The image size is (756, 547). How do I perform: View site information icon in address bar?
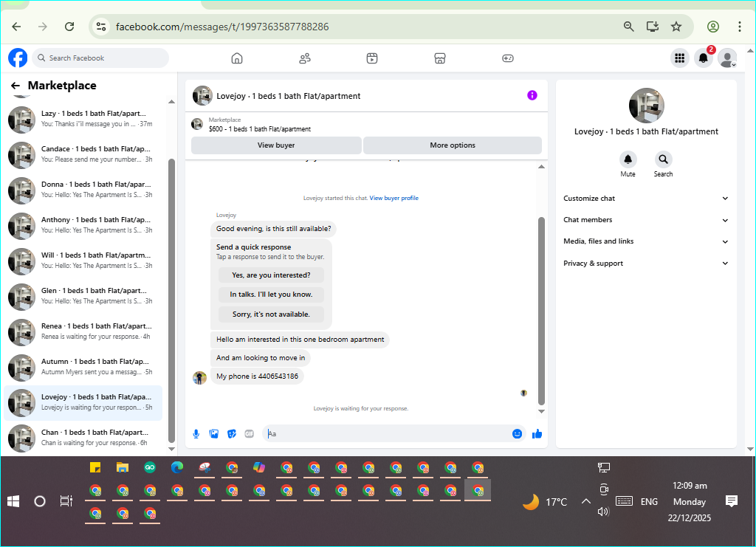click(100, 27)
